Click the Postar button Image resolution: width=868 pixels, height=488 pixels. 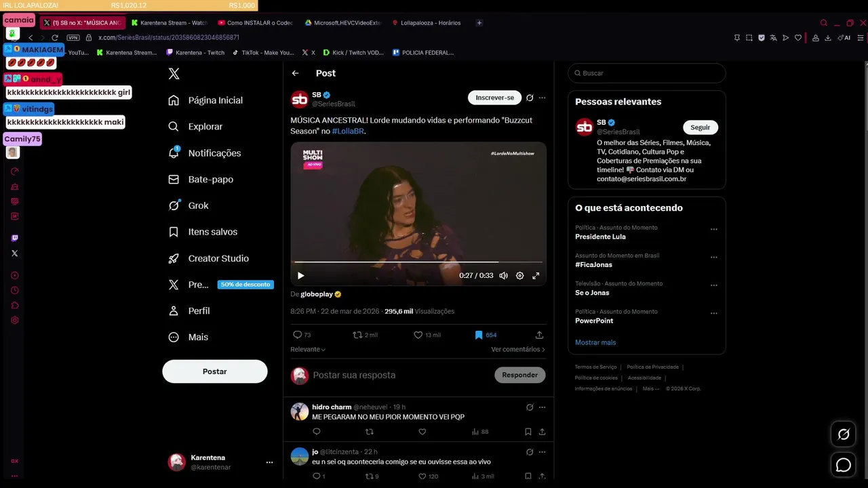pos(215,371)
